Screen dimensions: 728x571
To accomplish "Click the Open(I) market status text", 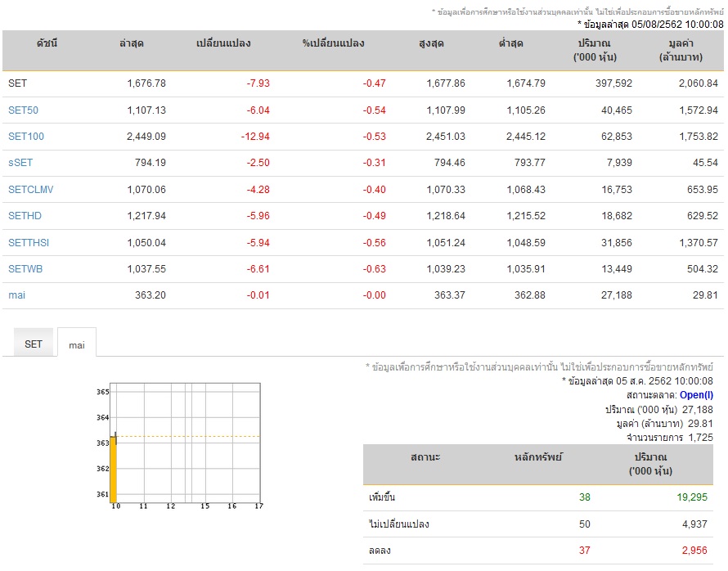I will 696,395.
